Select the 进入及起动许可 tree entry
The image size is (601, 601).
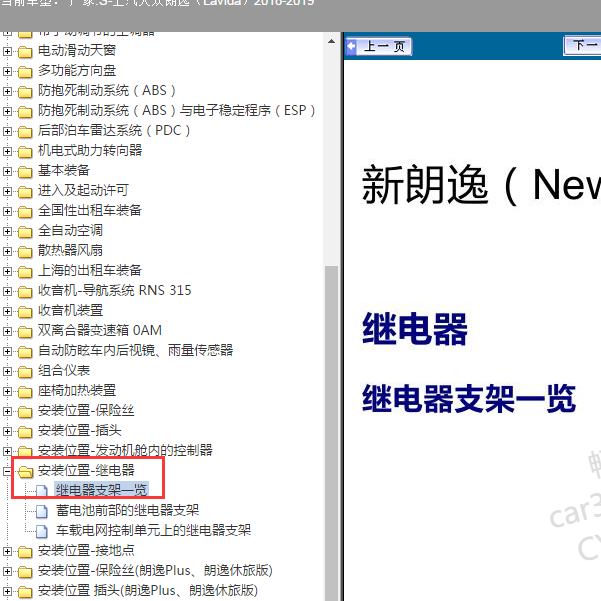83,190
